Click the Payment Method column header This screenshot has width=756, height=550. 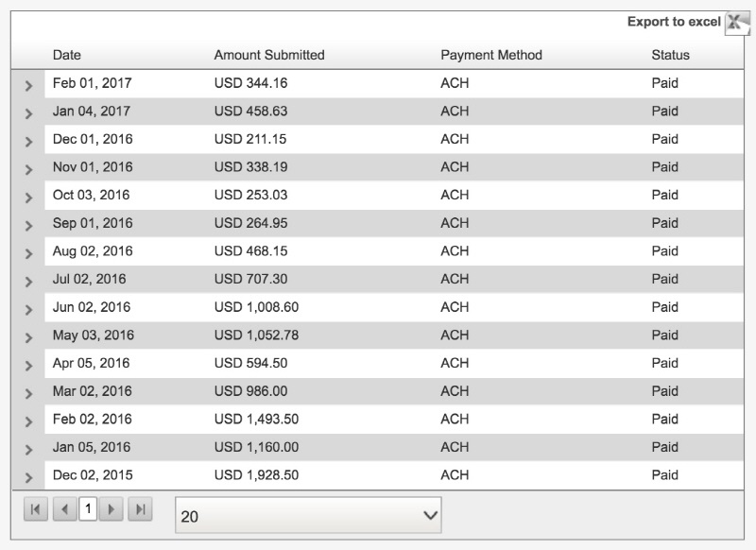click(x=491, y=55)
